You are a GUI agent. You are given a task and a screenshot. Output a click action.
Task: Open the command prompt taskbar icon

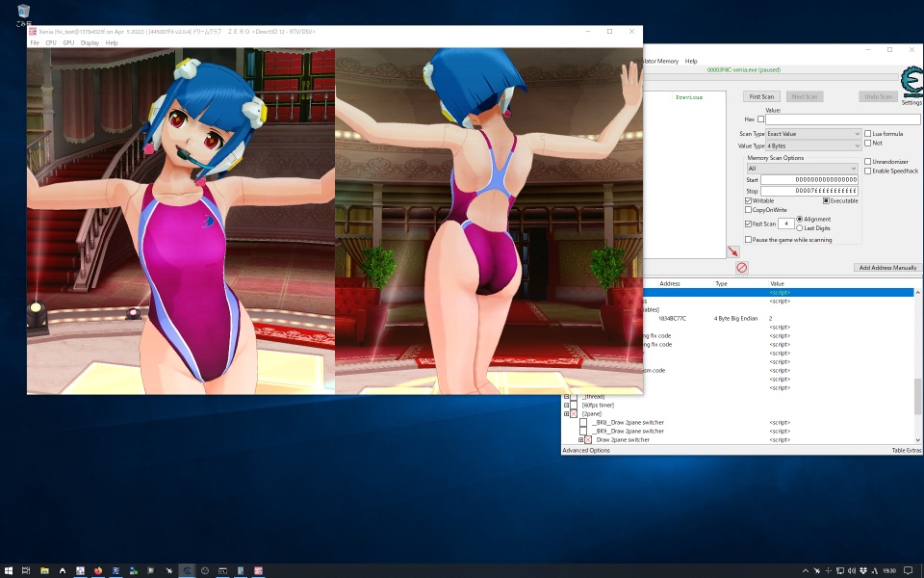tap(222, 570)
